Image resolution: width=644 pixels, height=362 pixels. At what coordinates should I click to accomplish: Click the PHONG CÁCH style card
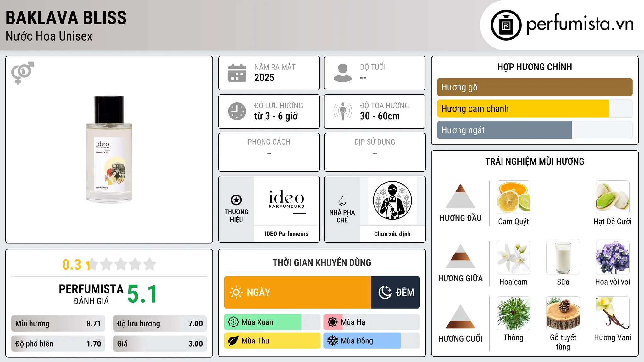click(269, 152)
